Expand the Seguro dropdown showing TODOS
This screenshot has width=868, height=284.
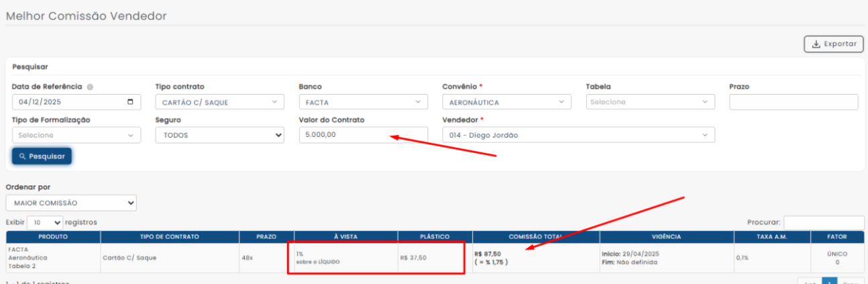coord(220,135)
